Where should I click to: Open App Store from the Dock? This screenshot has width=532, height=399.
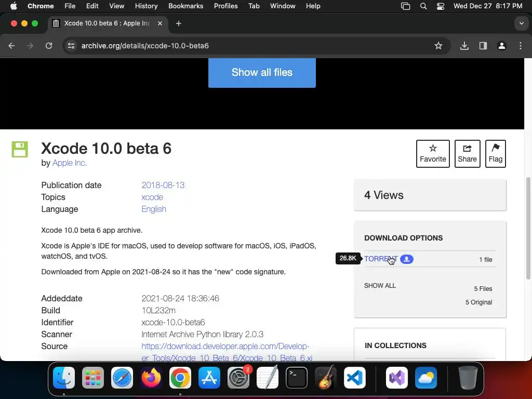(209, 378)
